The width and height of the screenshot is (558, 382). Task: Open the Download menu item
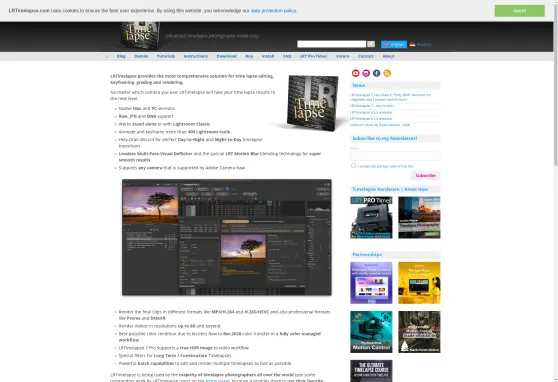(226, 56)
